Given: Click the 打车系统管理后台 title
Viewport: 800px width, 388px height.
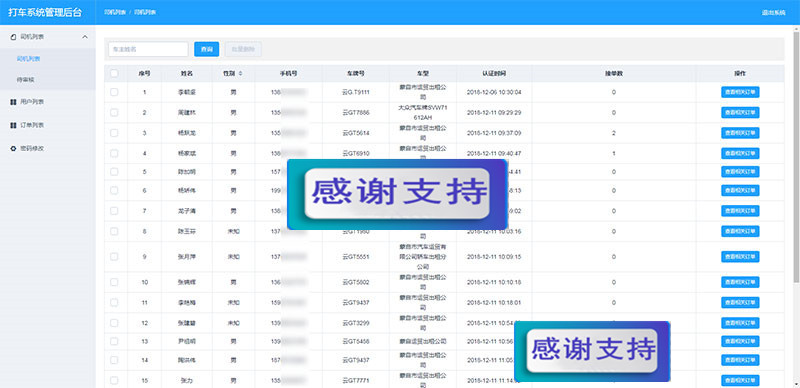Looking at the screenshot, I should [45, 13].
